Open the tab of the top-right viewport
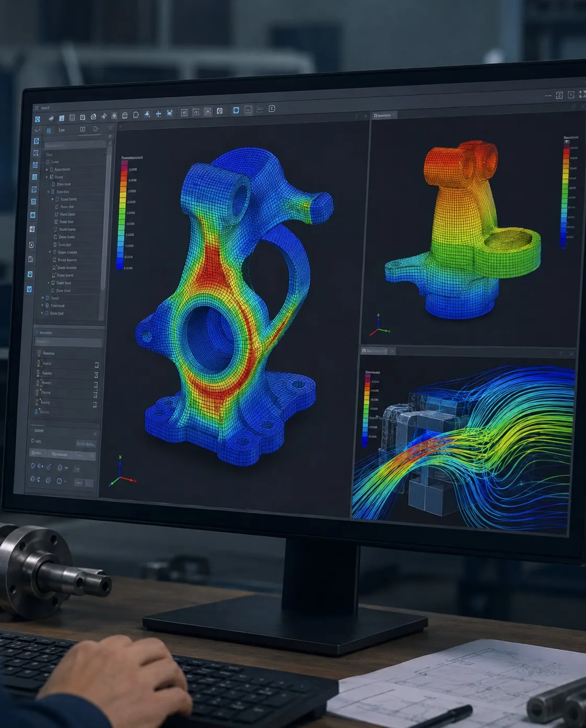Image resolution: width=586 pixels, height=728 pixels. (384, 115)
